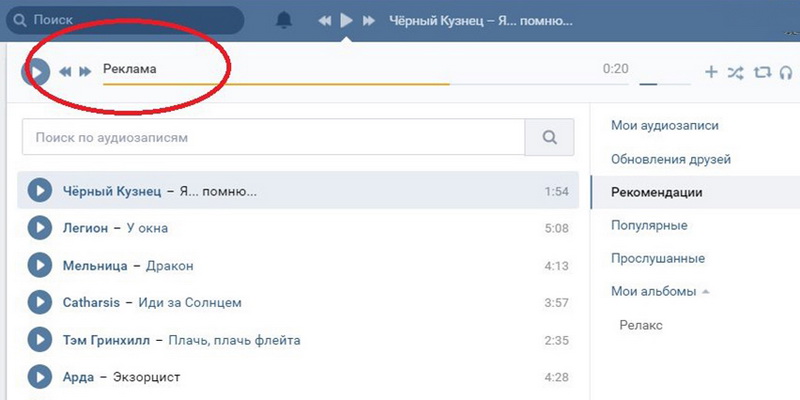The width and height of the screenshot is (800, 400).
Task: Add current track with plus icon
Action: pos(711,72)
